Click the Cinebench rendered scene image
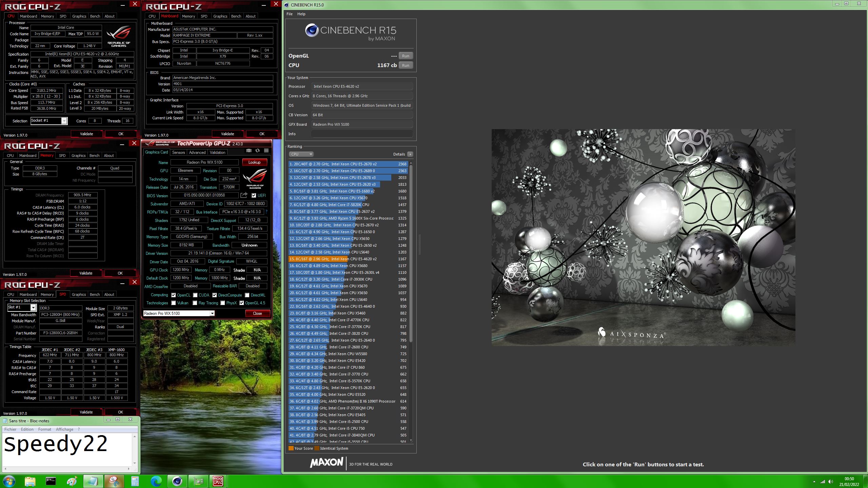Image resolution: width=868 pixels, height=488 pixels. click(x=643, y=237)
